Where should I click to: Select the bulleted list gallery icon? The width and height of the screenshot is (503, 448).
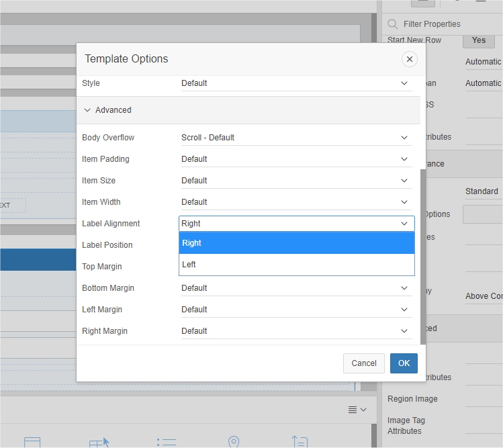[166, 443]
